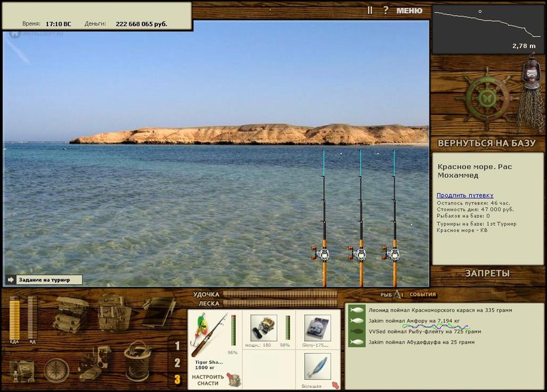Click the УДОЧКА tension bar
This screenshot has height=392, width=547.
[x=280, y=294]
